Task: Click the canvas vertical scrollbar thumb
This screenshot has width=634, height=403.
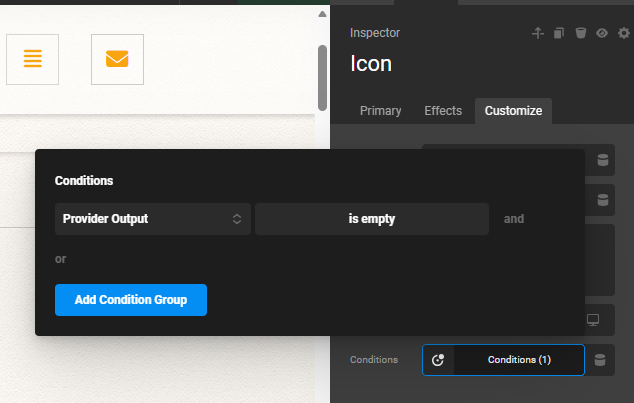Action: pos(322,78)
